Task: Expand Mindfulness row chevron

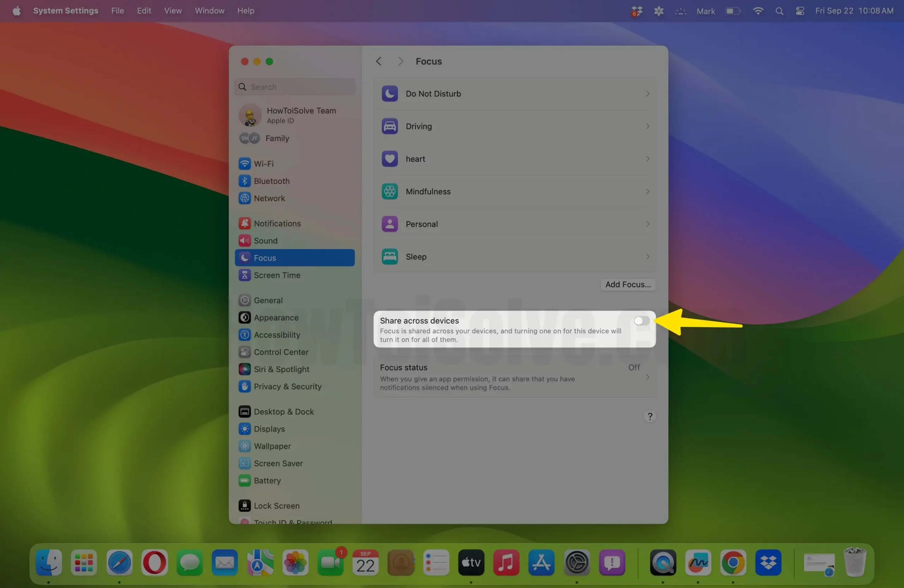Action: tap(648, 191)
